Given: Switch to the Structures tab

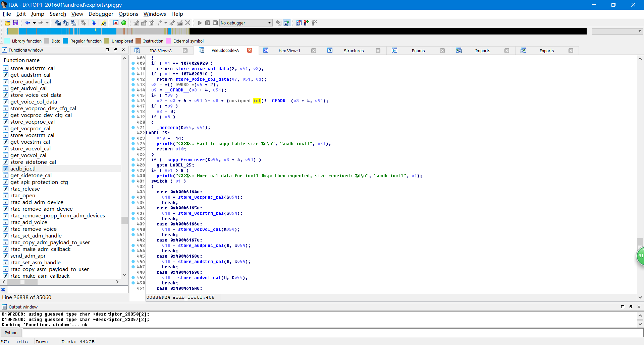Looking at the screenshot, I should point(354,51).
